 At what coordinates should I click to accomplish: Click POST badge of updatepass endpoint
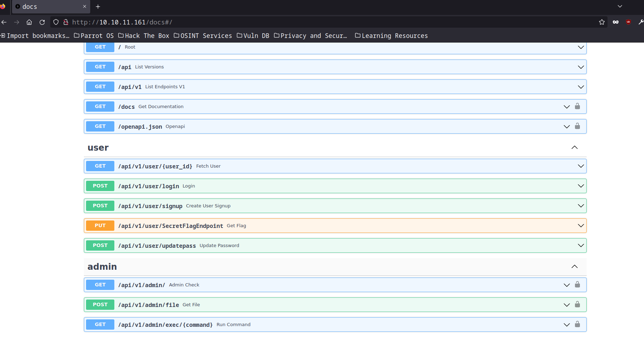pyautogui.click(x=100, y=245)
